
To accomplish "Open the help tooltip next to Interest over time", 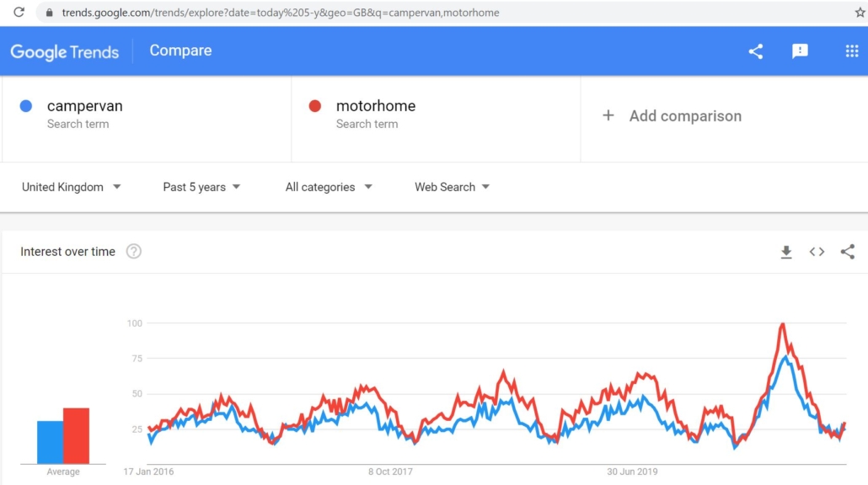I will [x=133, y=251].
